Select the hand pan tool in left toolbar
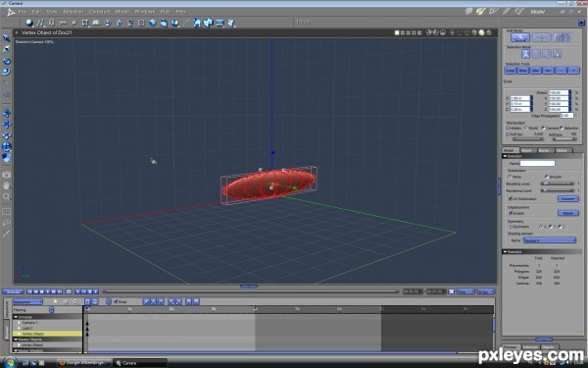 coord(6,185)
